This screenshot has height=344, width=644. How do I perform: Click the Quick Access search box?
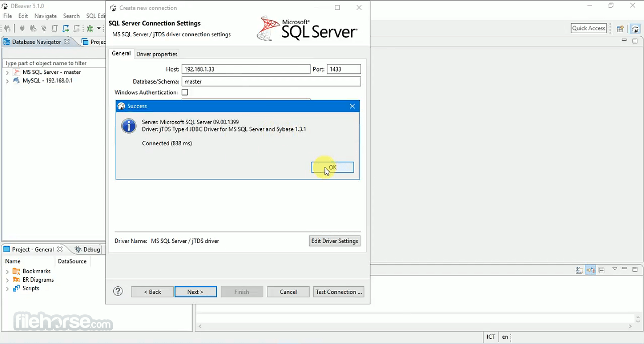589,28
